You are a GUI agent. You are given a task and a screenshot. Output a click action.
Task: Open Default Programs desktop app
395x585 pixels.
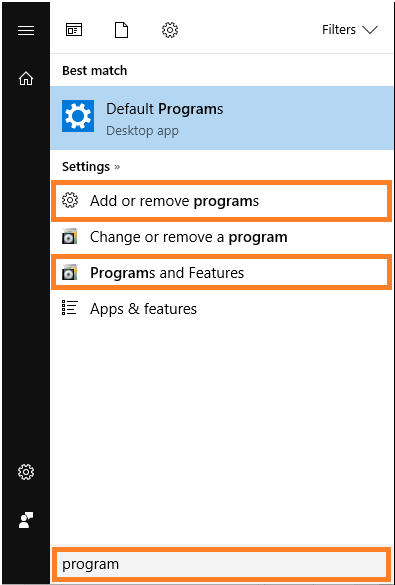point(222,118)
